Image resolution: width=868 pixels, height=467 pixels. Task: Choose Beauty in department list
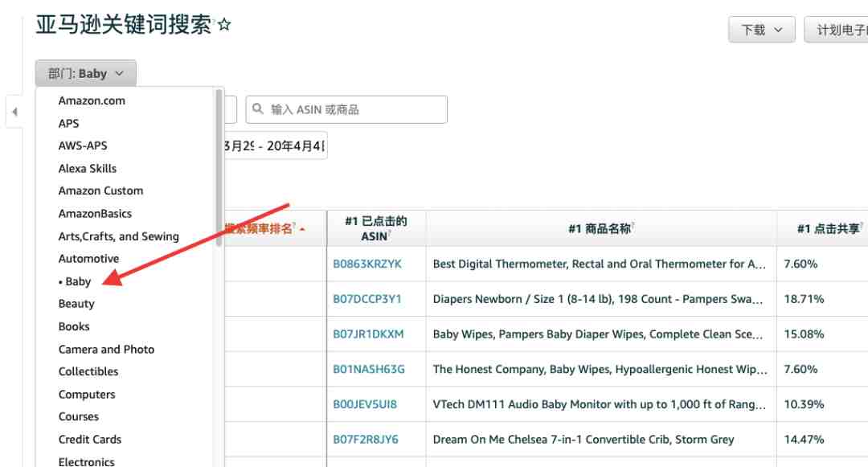click(76, 304)
